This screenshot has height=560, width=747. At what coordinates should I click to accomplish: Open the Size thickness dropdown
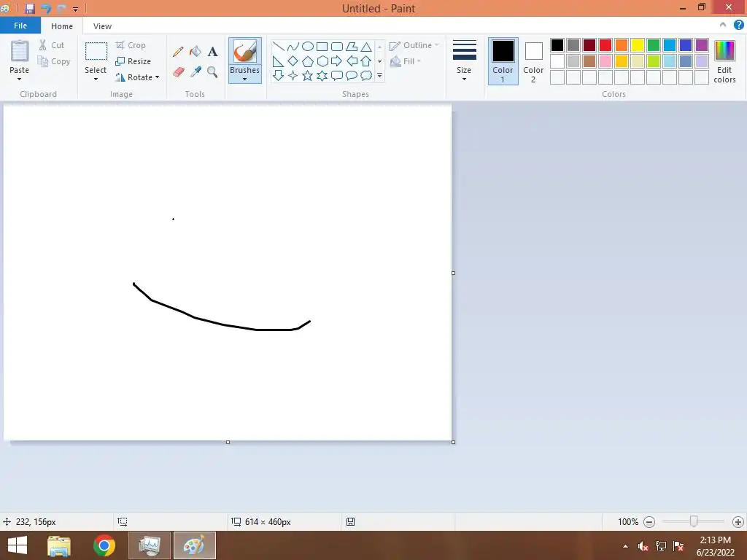point(464,61)
